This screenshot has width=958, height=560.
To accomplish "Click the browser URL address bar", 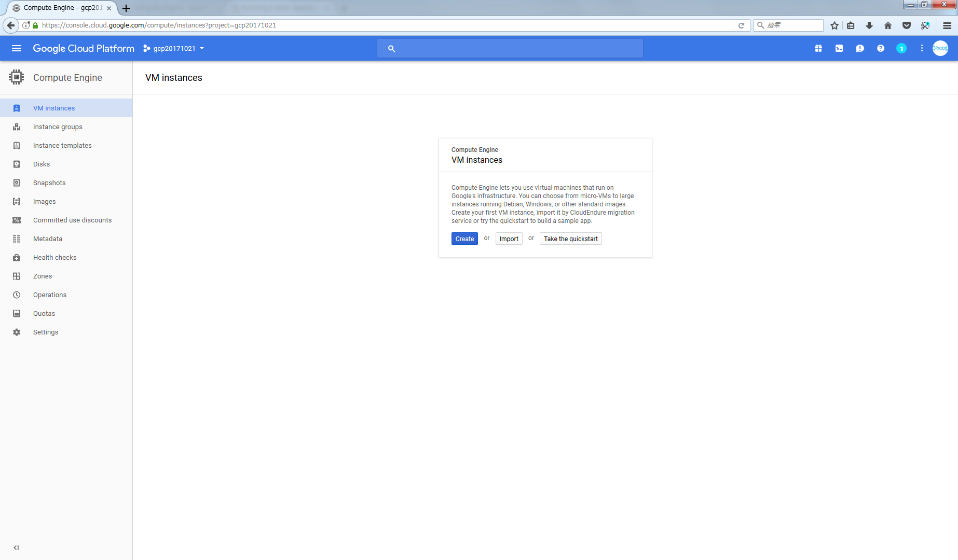I will (x=384, y=25).
